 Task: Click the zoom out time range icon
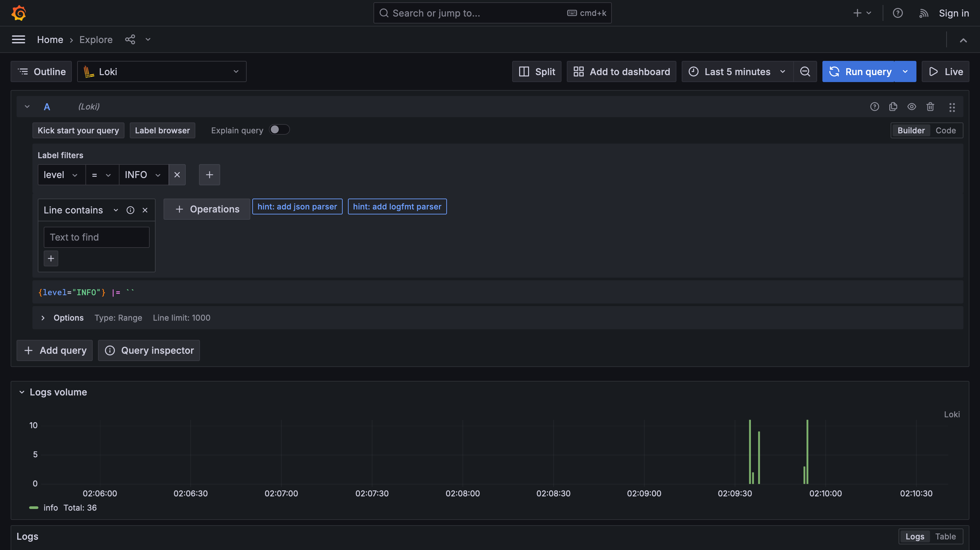pos(805,71)
